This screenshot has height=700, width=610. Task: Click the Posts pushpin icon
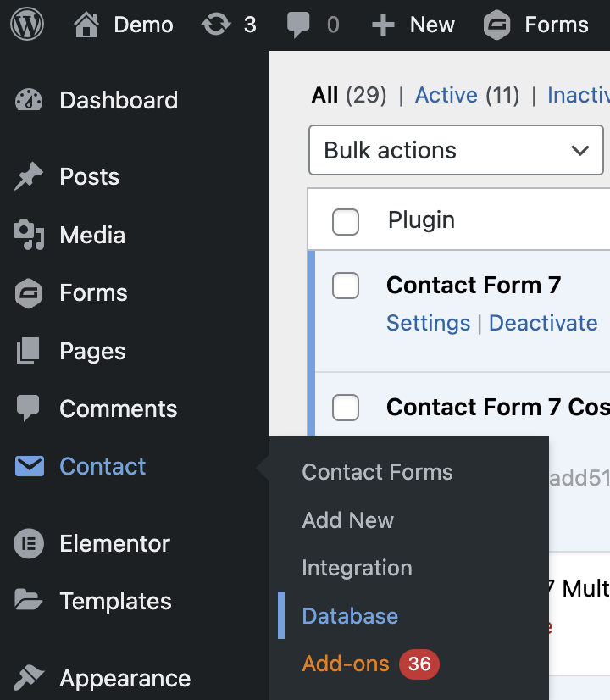tap(29, 177)
